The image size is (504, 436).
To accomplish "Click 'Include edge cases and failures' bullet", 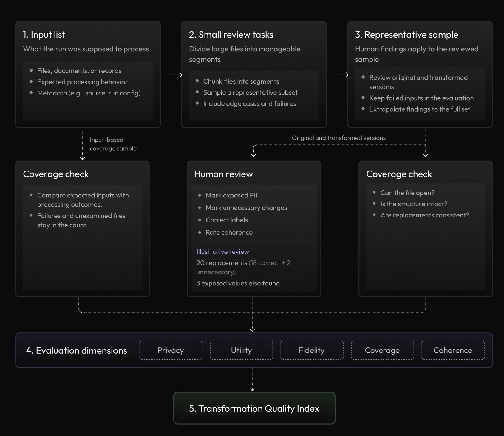I will pyautogui.click(x=250, y=103).
